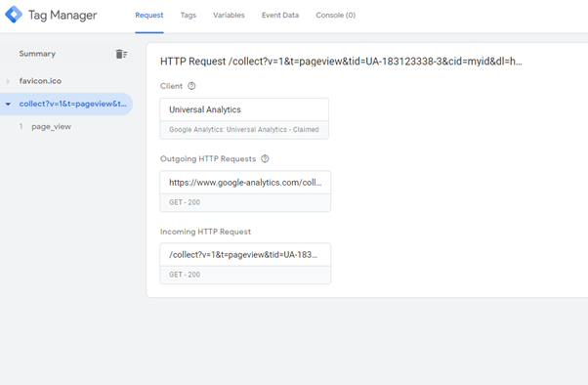
Task: Click the Incoming HTTP Request label
Action: 205,232
